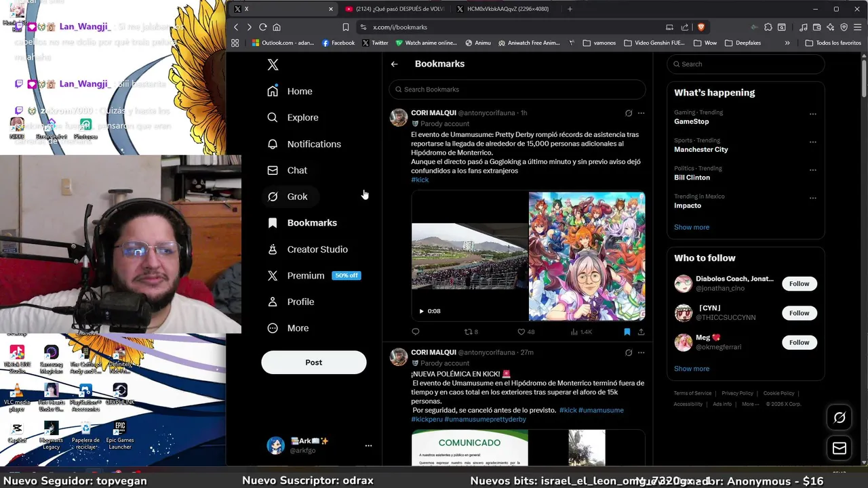Open Creator Studio in sidebar
The image size is (868, 488).
(308, 249)
